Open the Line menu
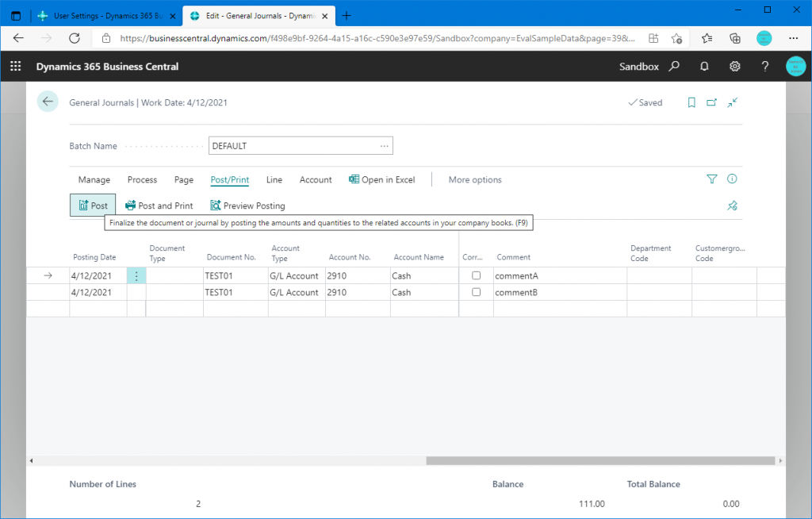Viewport: 812px width, 519px height. (x=274, y=180)
